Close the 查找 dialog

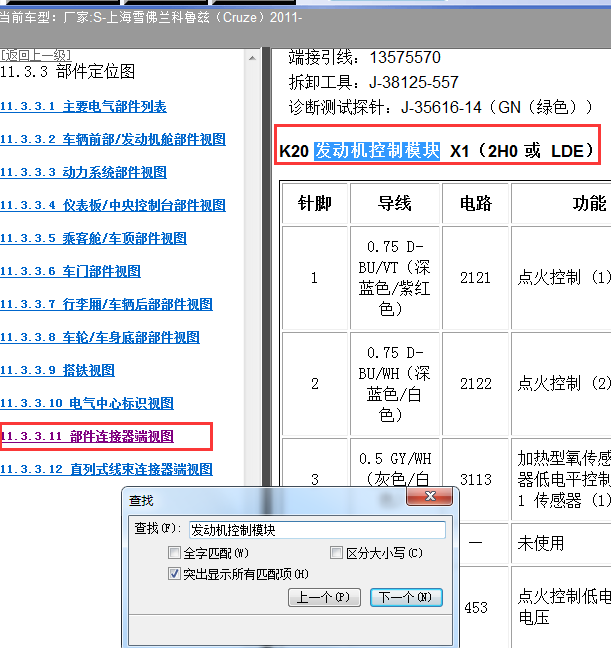coord(430,496)
